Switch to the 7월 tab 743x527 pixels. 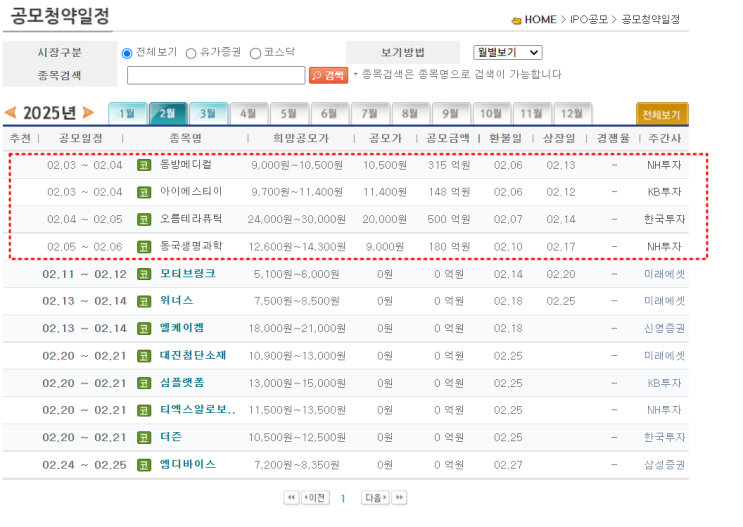click(370, 114)
